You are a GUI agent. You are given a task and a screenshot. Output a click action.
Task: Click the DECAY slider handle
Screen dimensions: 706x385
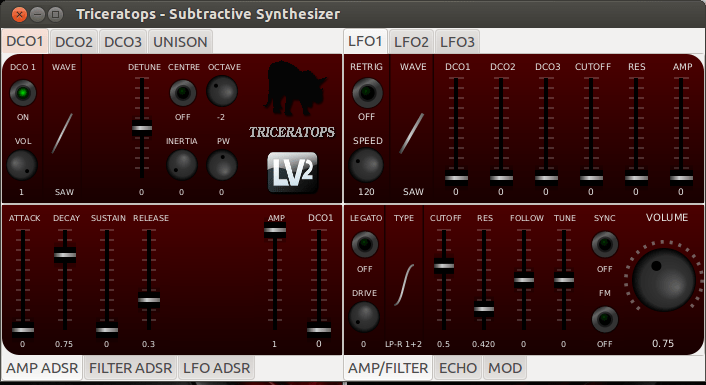coord(65,255)
